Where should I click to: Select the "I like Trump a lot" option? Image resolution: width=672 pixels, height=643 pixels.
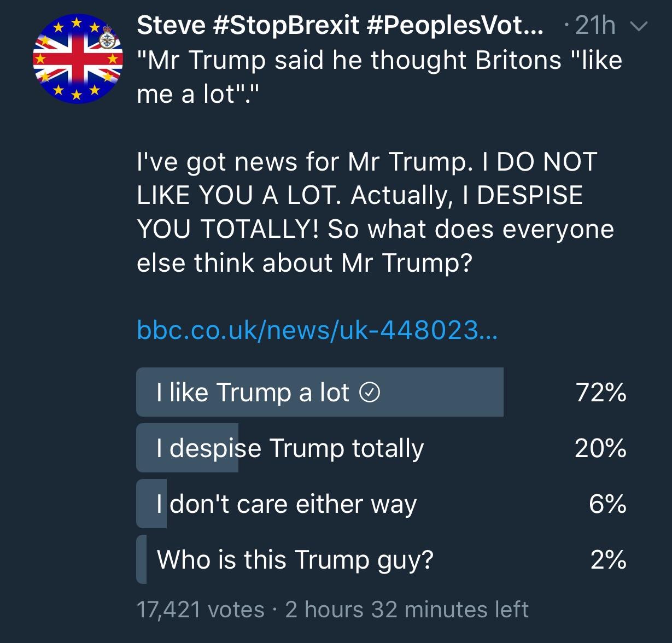coord(253,392)
